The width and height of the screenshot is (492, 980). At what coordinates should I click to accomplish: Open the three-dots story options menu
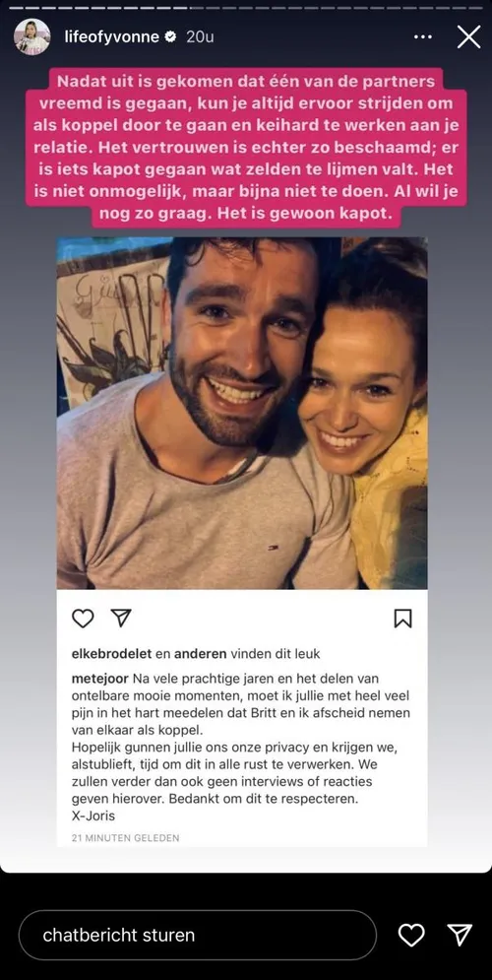(x=423, y=36)
